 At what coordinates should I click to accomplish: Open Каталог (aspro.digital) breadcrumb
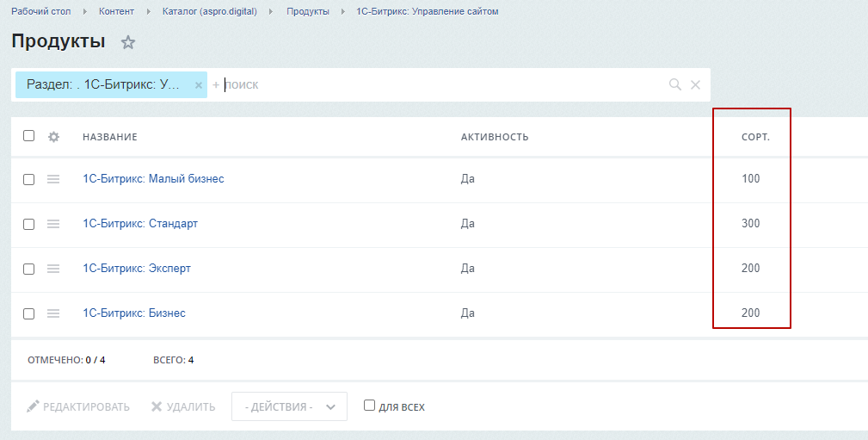(x=210, y=11)
